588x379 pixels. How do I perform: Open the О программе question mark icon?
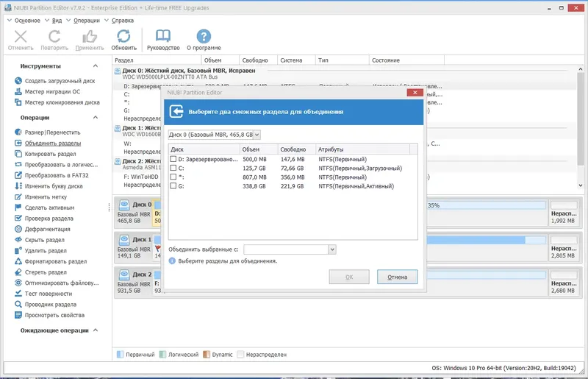204,37
